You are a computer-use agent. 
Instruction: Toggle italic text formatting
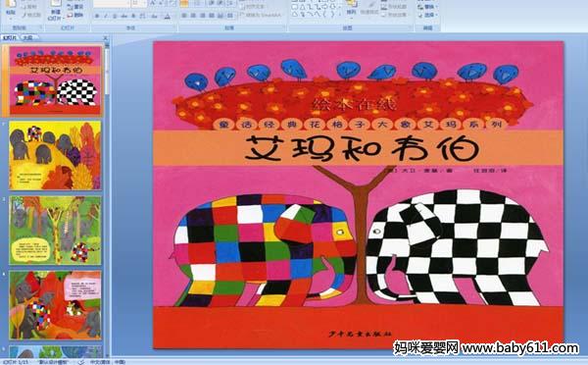[x=106, y=16]
